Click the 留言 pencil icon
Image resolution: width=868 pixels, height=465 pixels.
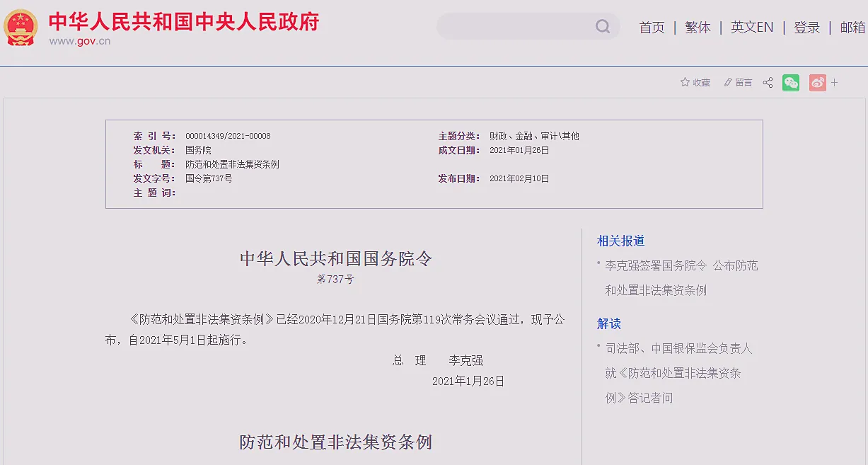pos(728,83)
